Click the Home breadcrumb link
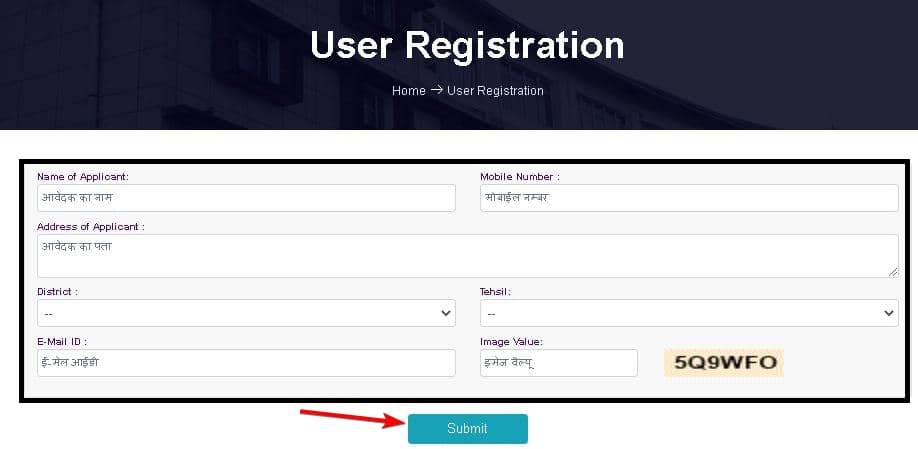This screenshot has height=449, width=918. click(x=408, y=91)
